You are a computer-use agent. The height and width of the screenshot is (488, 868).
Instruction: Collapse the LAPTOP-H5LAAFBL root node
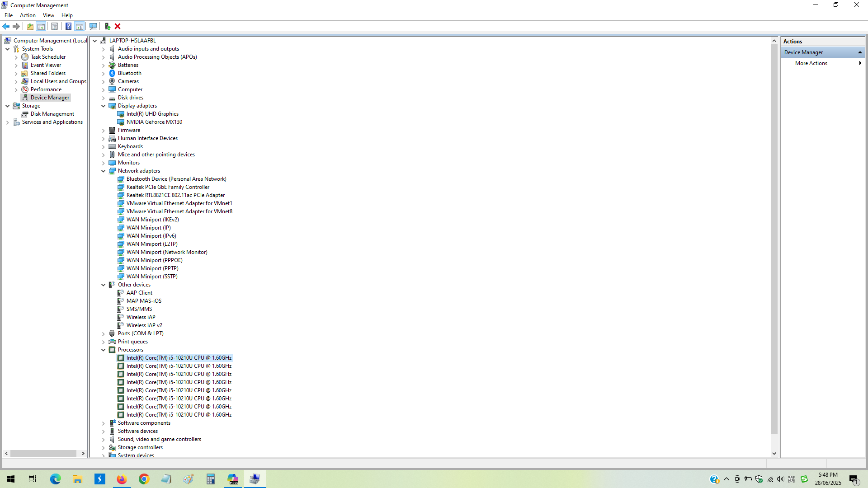click(95, 41)
